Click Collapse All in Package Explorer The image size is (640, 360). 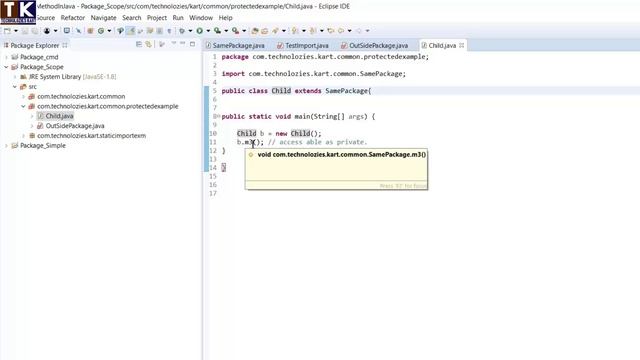click(x=139, y=44)
